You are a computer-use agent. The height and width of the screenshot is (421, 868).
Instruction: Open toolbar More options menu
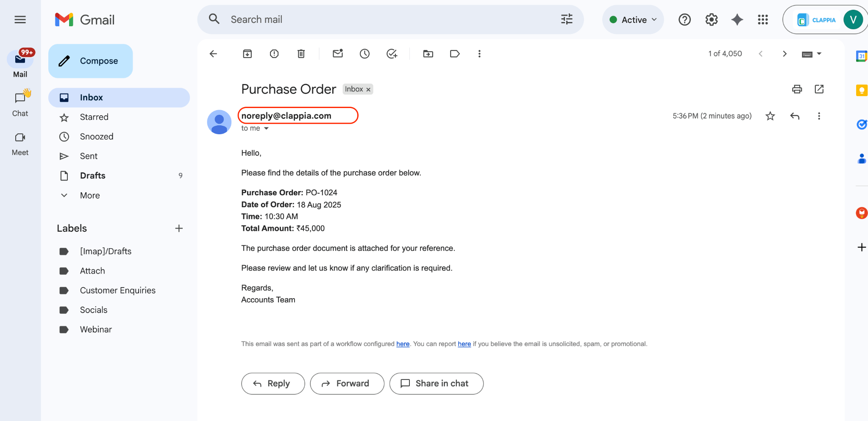tap(479, 54)
